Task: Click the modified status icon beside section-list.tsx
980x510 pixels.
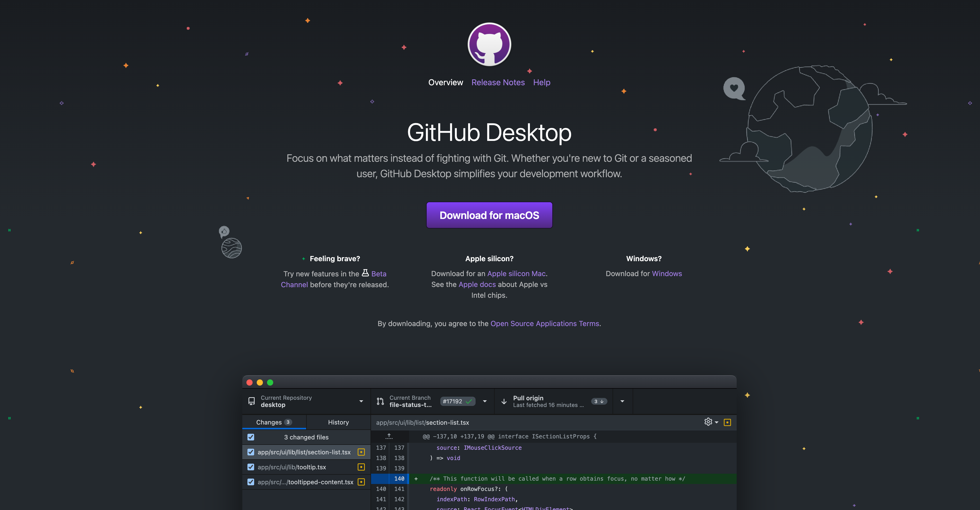Action: tap(361, 452)
